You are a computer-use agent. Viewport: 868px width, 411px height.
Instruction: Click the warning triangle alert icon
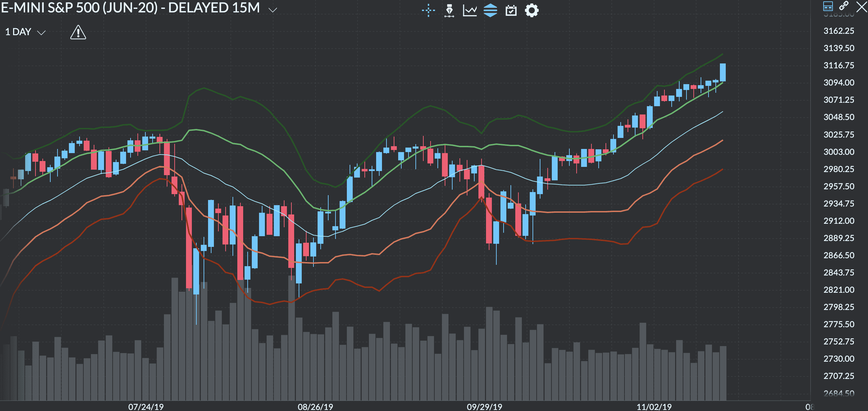78,32
